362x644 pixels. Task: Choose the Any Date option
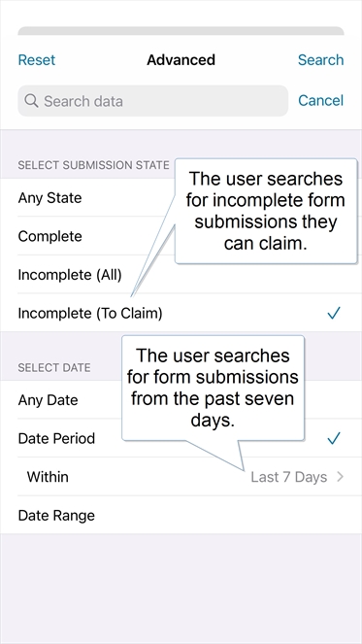coord(181,400)
